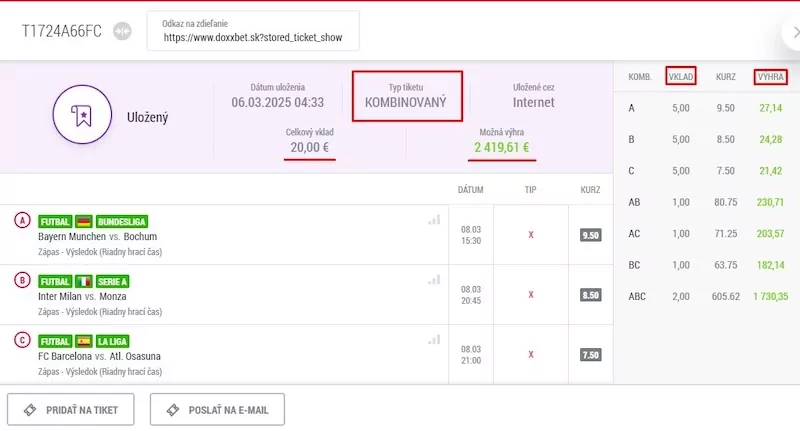The image size is (800, 431).
Task: Click the TIP column header
Action: pos(531,190)
